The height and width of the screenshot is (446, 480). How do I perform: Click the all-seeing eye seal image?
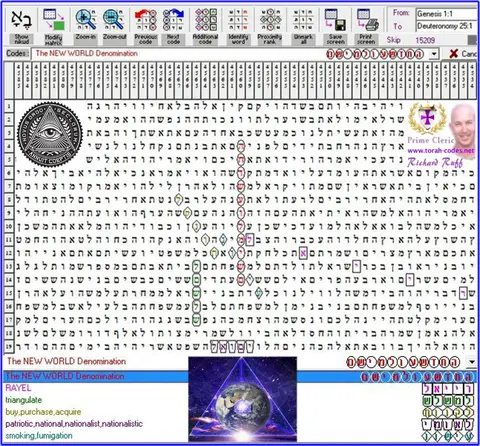(x=50, y=134)
